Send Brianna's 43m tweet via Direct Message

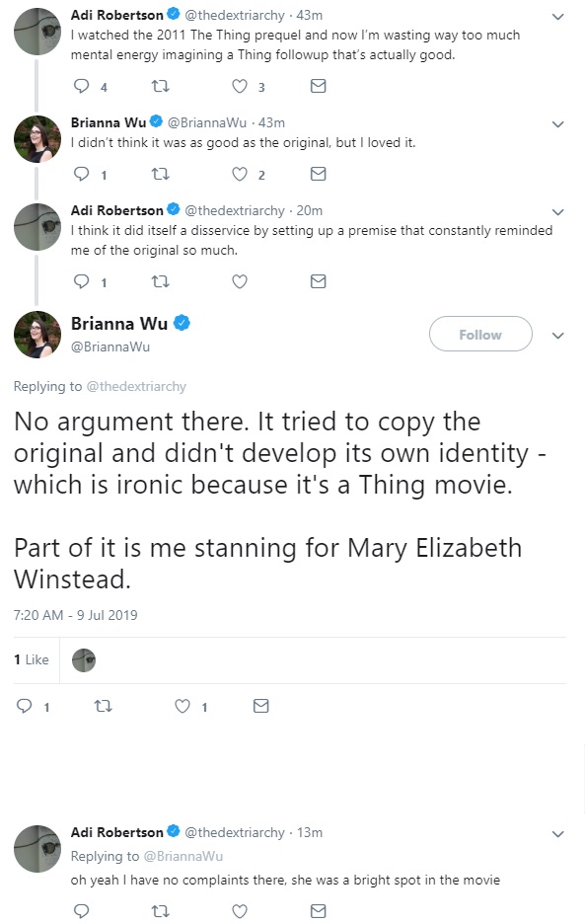point(318,174)
